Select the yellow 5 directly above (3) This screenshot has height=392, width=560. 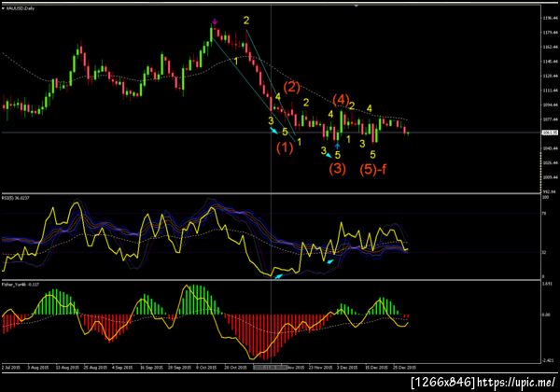tap(338, 155)
